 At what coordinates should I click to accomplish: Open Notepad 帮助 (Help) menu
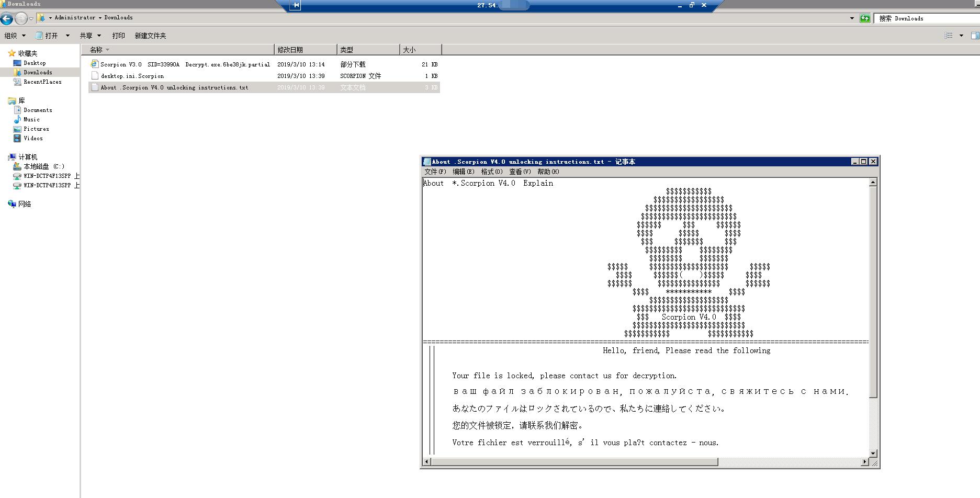point(548,172)
